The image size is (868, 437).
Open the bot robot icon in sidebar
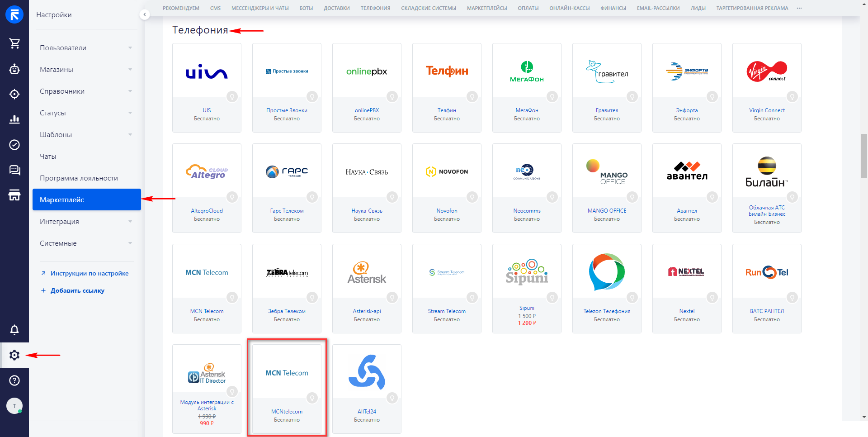14,69
